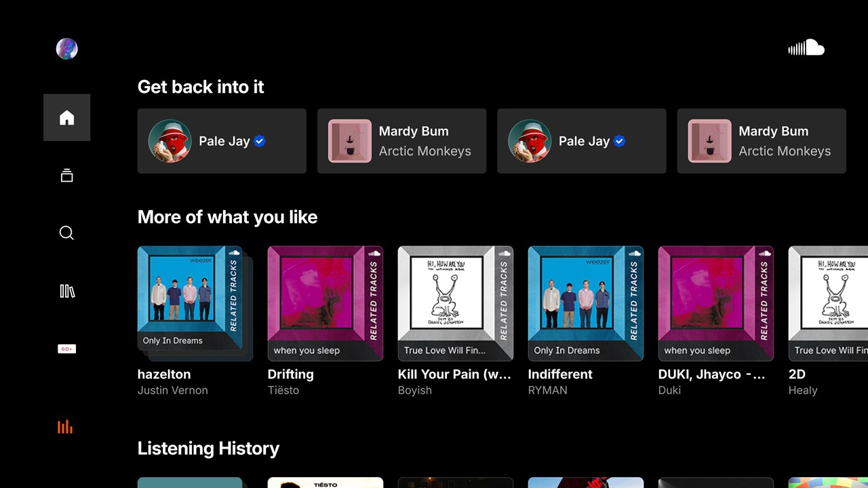Open the Indifferent related tracks artwork
This screenshot has width=868, height=488.
(x=586, y=303)
